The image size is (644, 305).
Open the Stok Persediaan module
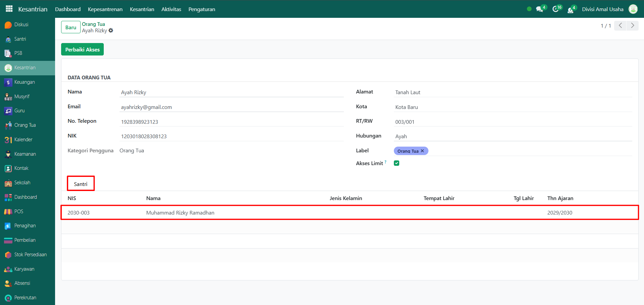[30, 255]
